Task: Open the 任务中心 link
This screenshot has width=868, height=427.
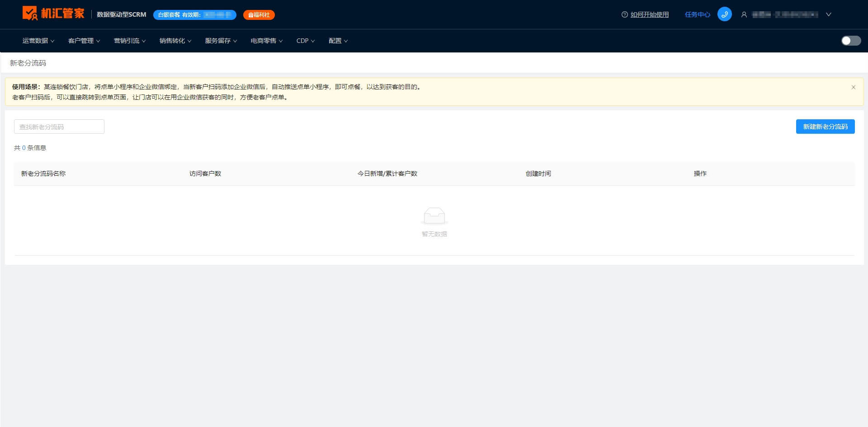Action: [697, 14]
